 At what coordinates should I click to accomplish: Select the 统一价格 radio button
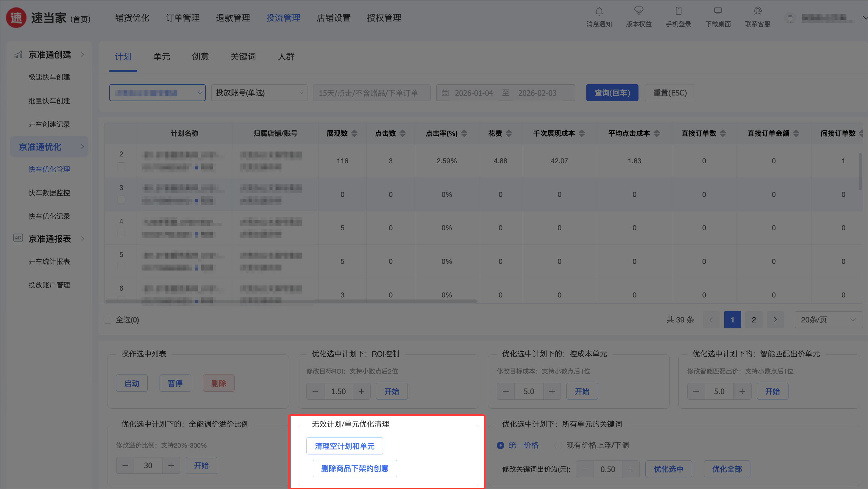pos(500,445)
